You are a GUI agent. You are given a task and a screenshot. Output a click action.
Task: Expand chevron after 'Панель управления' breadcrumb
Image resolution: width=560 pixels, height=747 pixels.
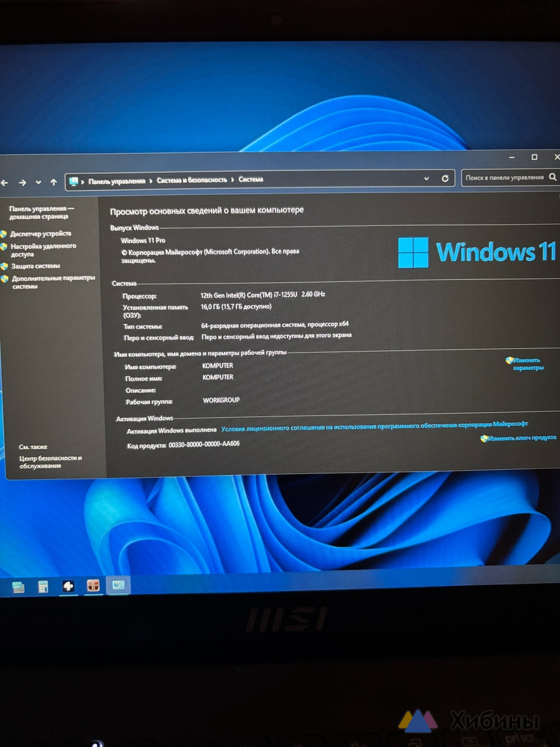(x=151, y=181)
